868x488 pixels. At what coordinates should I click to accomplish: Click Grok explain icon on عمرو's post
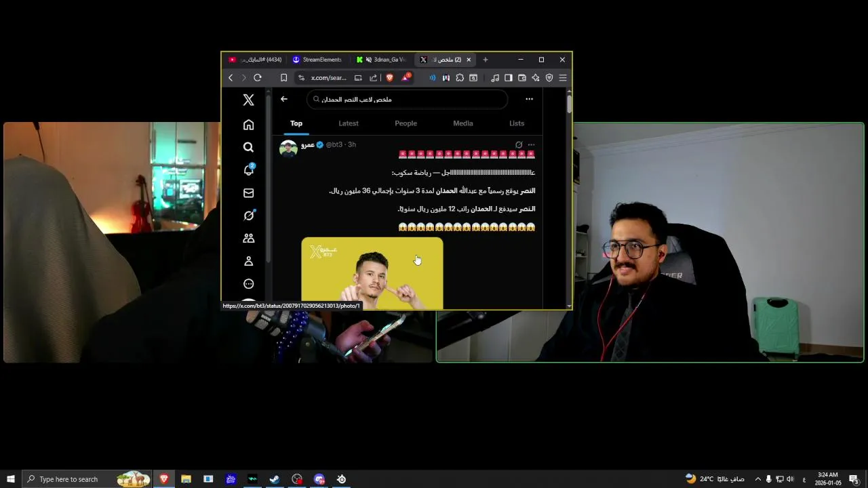519,144
